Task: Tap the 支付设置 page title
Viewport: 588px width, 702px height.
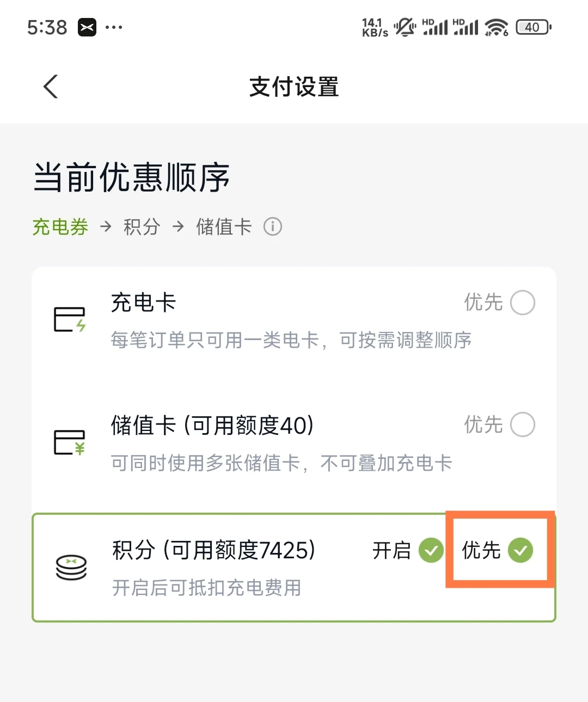Action: click(294, 87)
